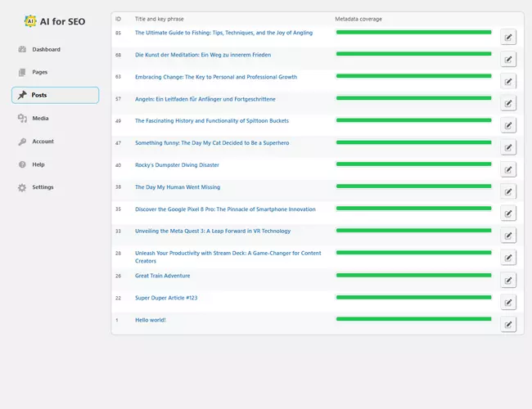Click metadata coverage bar for The Day My Human Went Missing

[413, 187]
